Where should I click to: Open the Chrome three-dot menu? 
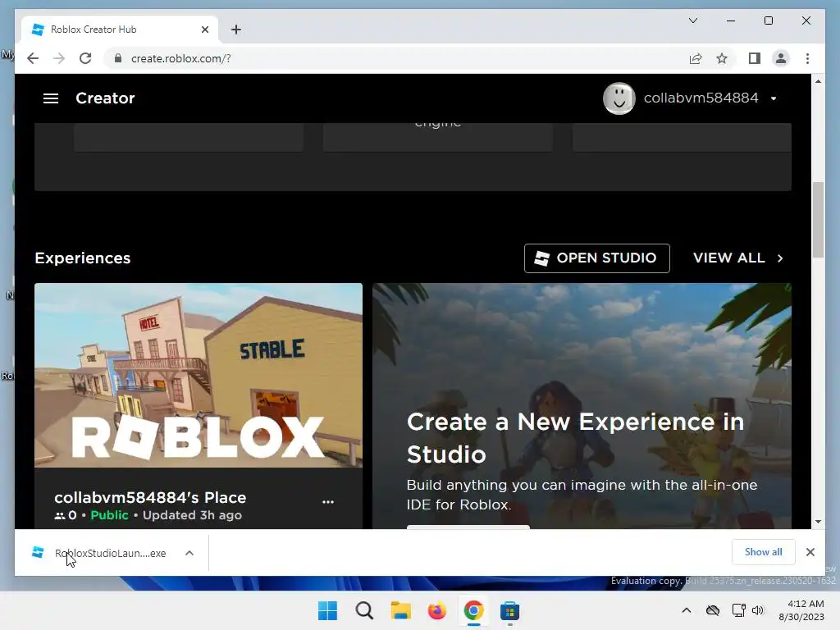[807, 58]
